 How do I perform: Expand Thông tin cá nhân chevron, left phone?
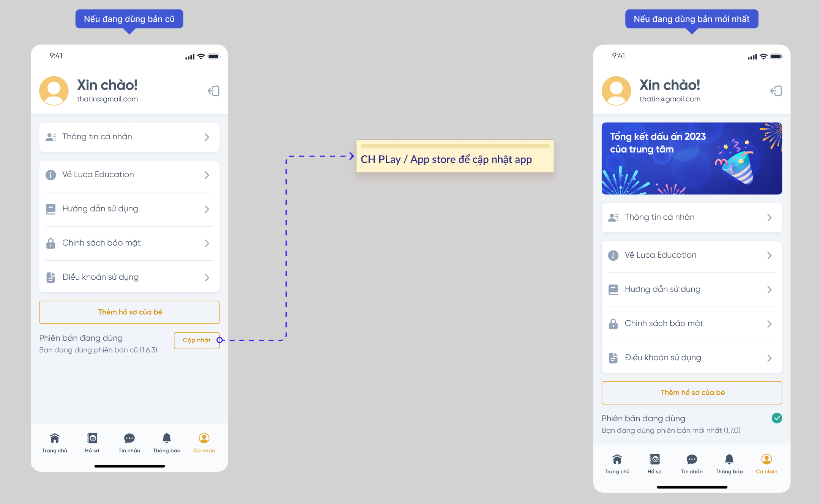point(207,137)
